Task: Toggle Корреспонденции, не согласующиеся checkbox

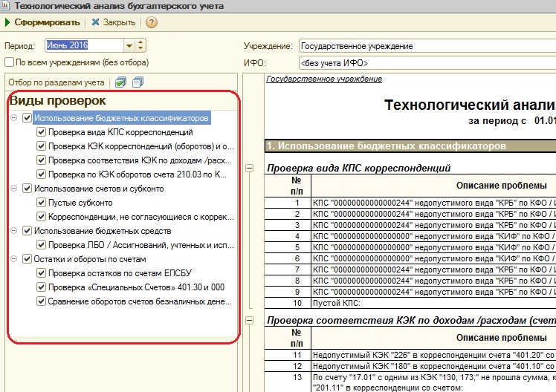Action: point(41,216)
